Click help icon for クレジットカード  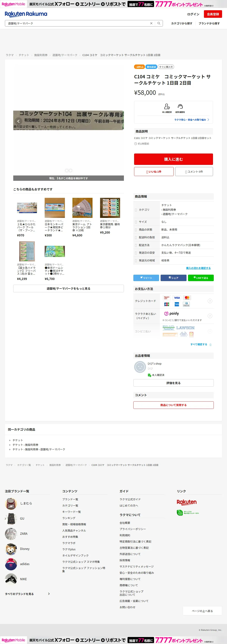point(210,301)
